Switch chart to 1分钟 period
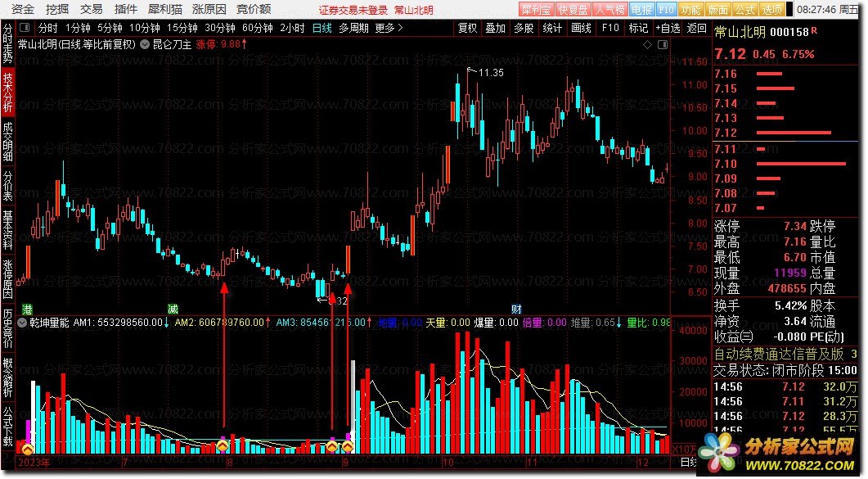Screen dimensions: 868x479 78,28
